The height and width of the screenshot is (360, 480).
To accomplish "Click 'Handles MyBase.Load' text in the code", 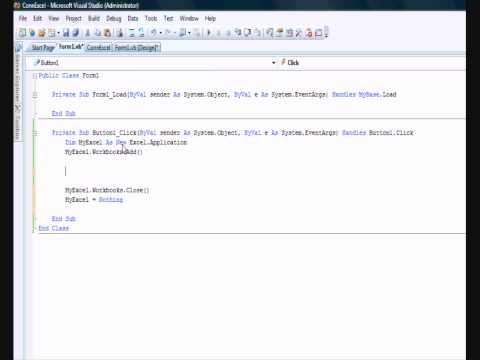I will pyautogui.click(x=364, y=95).
